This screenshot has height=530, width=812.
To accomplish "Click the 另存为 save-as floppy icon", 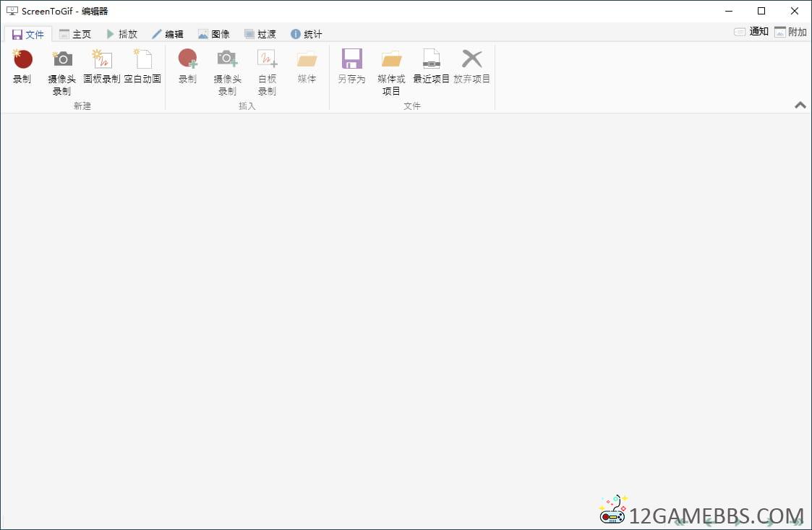I will pos(351,60).
